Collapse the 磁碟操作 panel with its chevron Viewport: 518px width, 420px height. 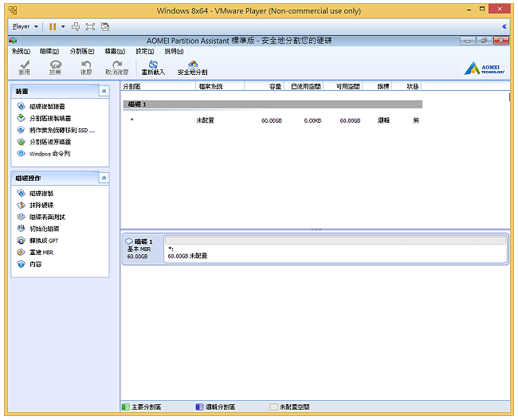tap(104, 178)
